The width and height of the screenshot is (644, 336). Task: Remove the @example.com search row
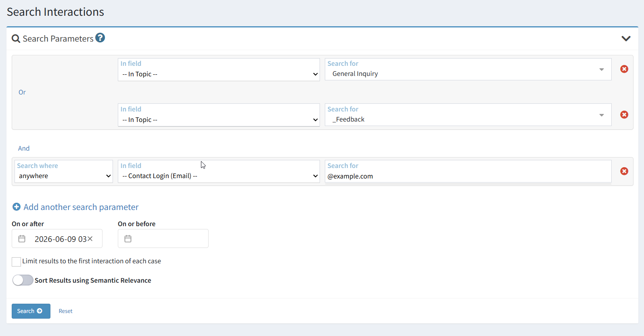624,171
